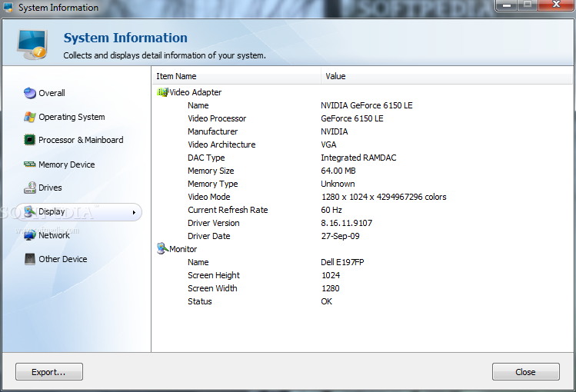Select the Network section label

(54, 235)
